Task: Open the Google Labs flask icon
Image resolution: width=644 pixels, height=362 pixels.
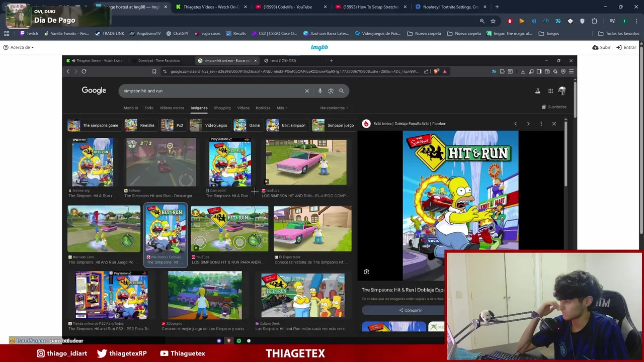Action: pos(537,91)
